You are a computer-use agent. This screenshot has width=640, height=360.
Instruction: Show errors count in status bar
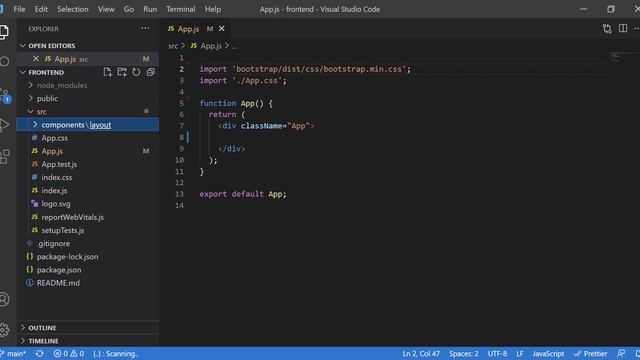pyautogui.click(x=60, y=353)
